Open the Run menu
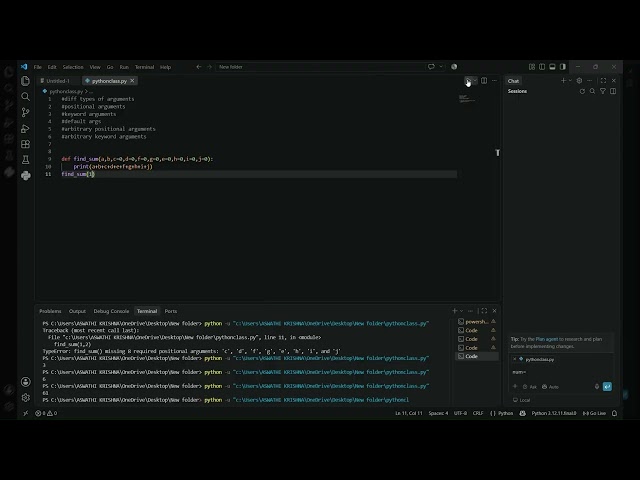The width and height of the screenshot is (640, 480). pos(124,67)
